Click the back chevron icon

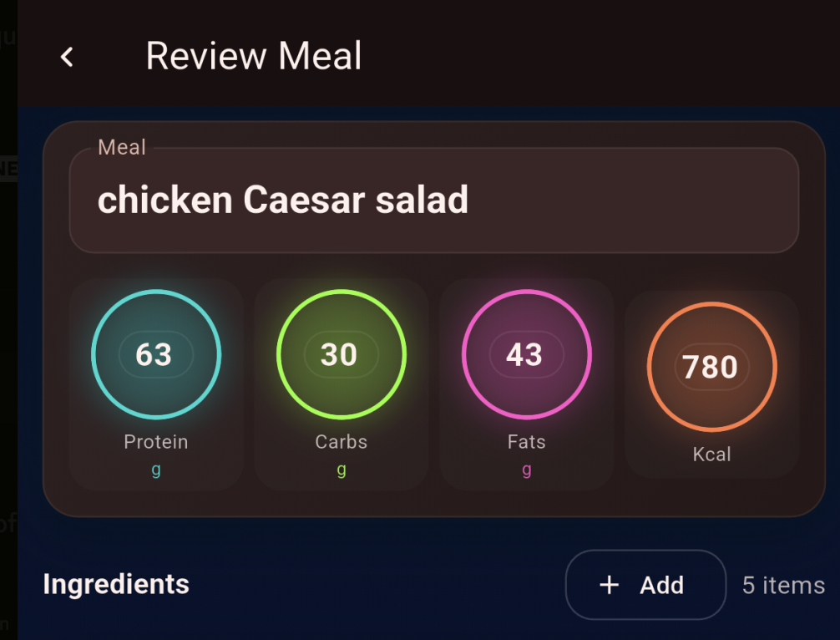pyautogui.click(x=66, y=55)
